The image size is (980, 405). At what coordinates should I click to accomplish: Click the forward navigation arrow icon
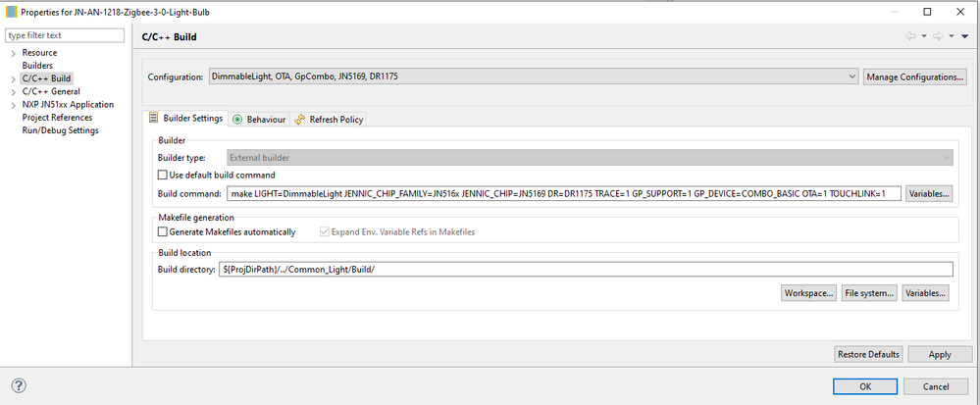[939, 36]
